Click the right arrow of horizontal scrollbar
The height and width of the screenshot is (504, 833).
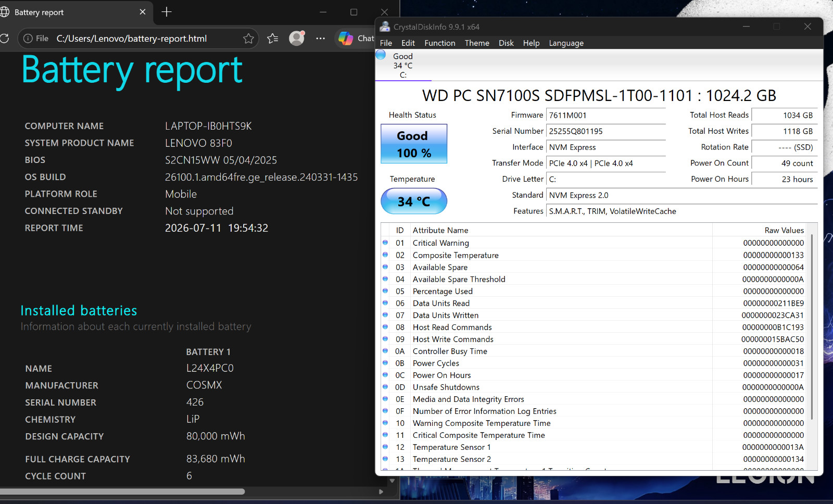click(381, 492)
